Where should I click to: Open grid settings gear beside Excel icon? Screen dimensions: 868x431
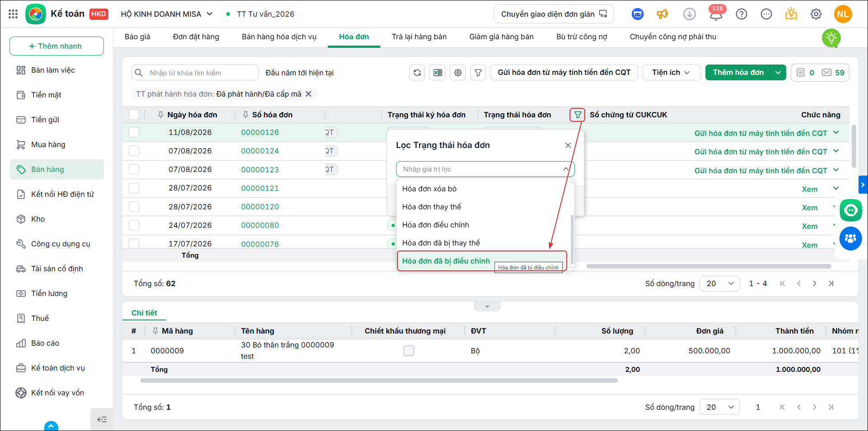[x=458, y=73]
